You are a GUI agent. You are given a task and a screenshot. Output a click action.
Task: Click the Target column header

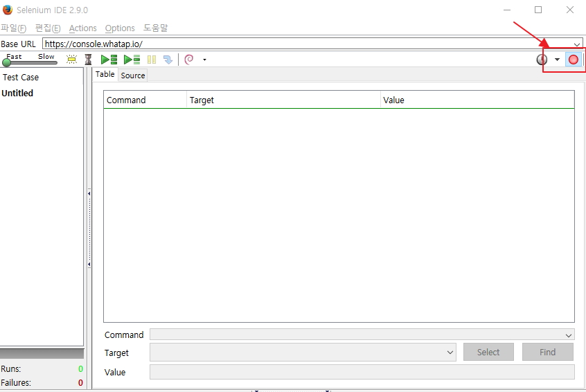[283, 100]
